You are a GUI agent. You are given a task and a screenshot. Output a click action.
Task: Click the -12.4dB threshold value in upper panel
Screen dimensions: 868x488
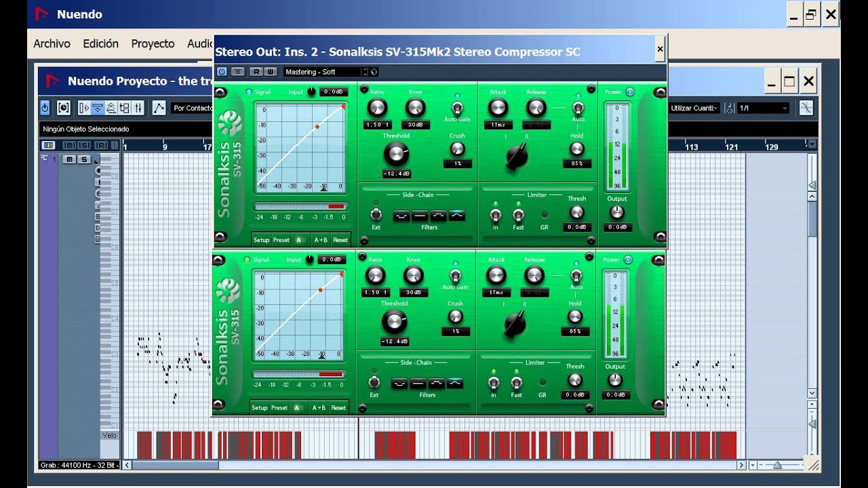396,174
